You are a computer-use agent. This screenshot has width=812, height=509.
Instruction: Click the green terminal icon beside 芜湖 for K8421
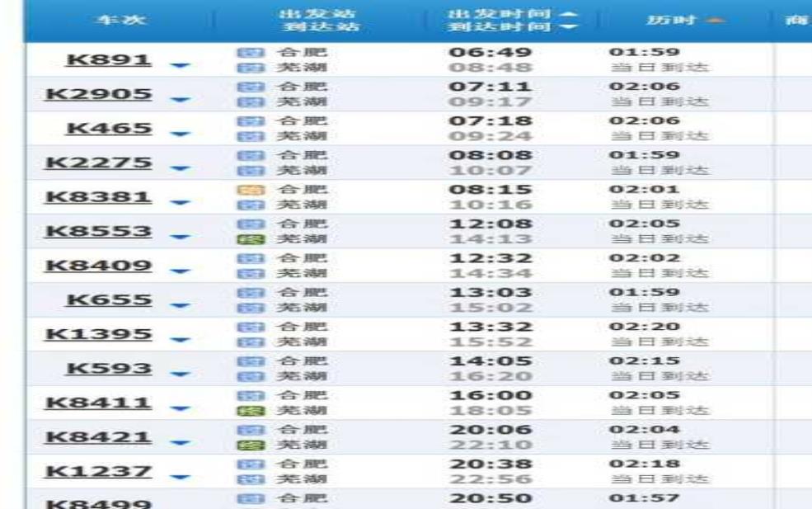[244, 445]
